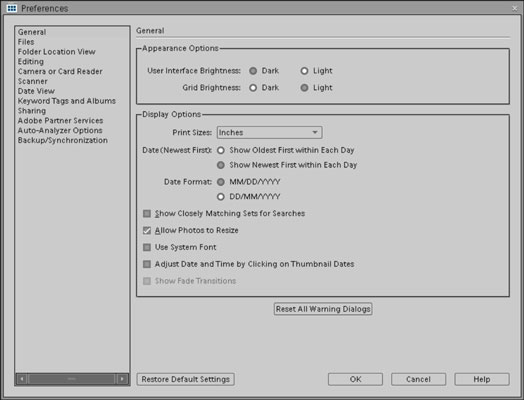Click Reset All Warning Dialogs button
Image resolution: width=524 pixels, height=400 pixels.
323,309
